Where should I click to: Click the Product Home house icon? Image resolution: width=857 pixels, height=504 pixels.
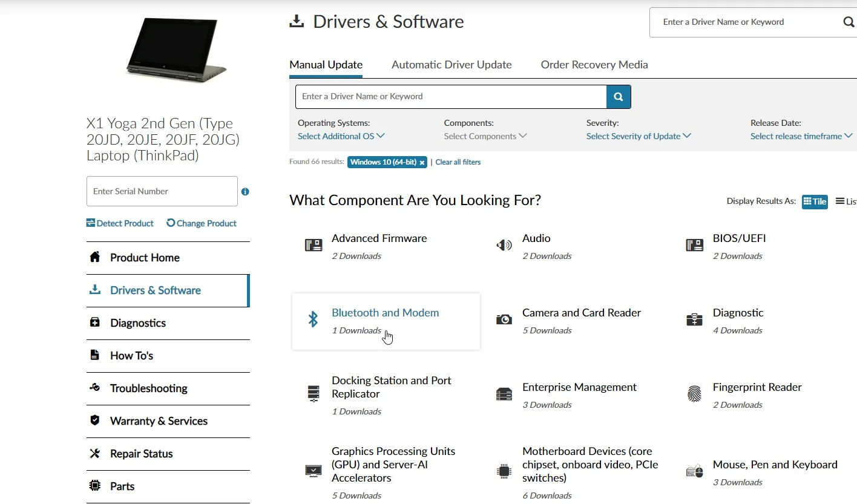click(x=94, y=257)
